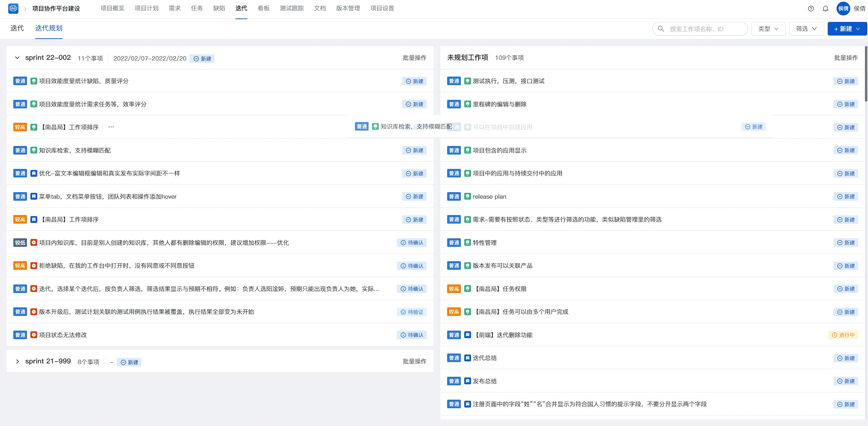
Task: Open the 项目概览 tab
Action: pyautogui.click(x=112, y=8)
